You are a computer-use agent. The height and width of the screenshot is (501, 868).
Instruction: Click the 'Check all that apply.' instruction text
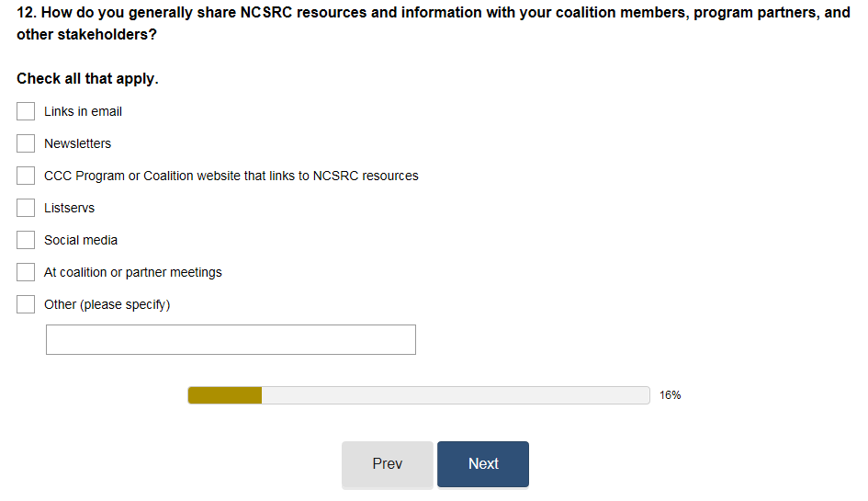tap(87, 79)
